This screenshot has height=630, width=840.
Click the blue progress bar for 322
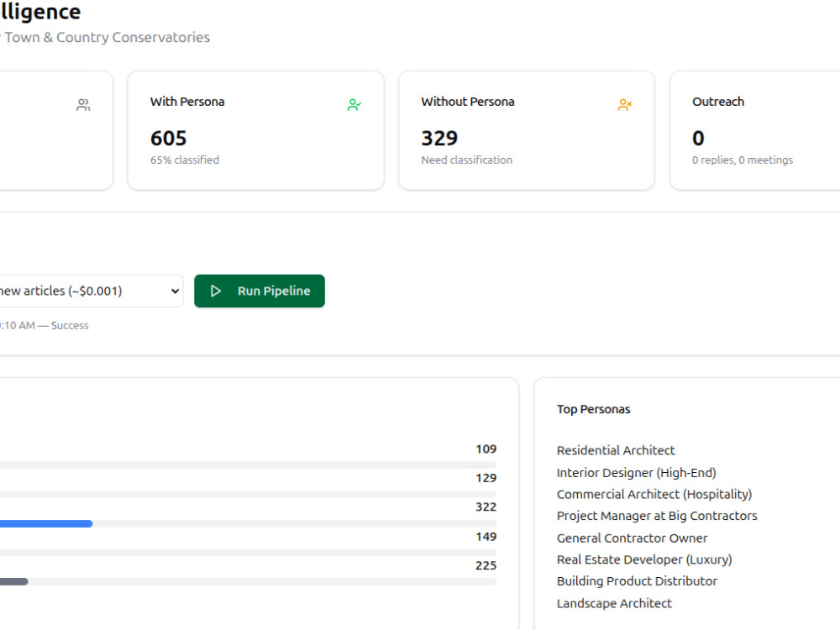(x=46, y=523)
